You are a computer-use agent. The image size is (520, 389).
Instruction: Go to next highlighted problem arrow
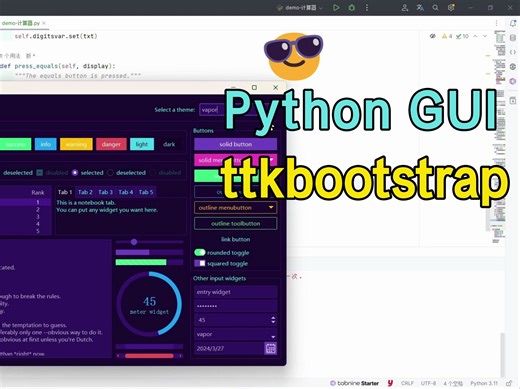(x=485, y=36)
